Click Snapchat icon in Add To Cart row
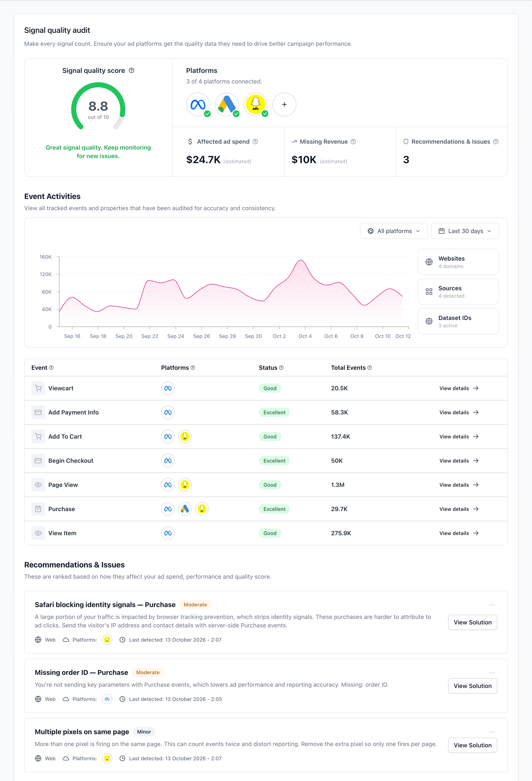The image size is (532, 781). point(185,436)
